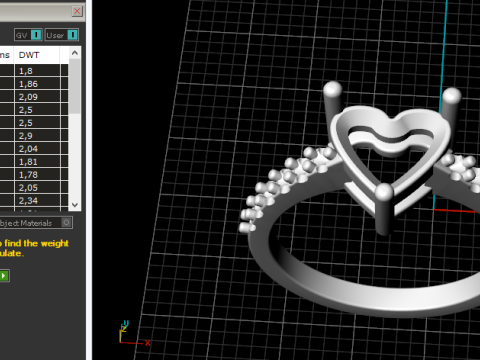Screen dimensions: 480x360
Task: Close the panel with the red X
Action: coord(77,11)
